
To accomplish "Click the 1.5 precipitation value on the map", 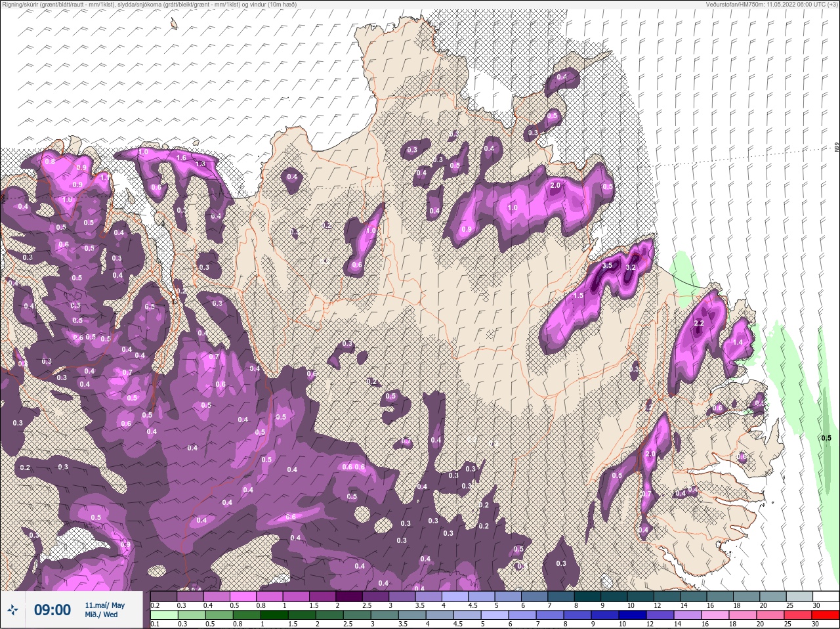I will pos(578,296).
